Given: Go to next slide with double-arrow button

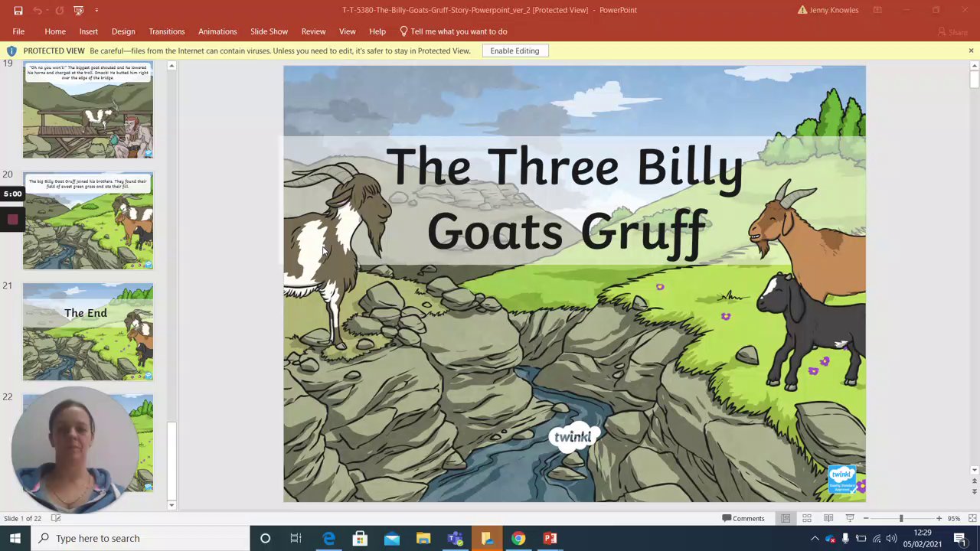Looking at the screenshot, I should [x=974, y=491].
